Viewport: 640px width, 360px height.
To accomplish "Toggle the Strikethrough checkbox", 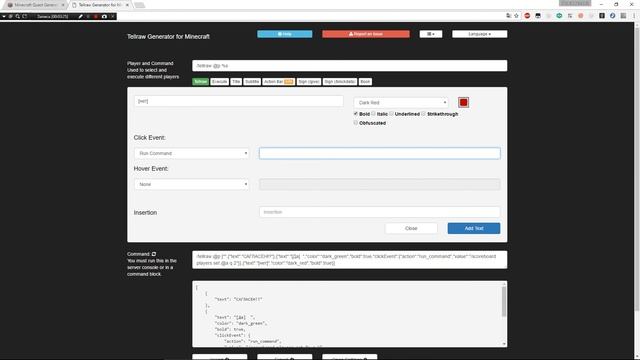I will [x=424, y=113].
